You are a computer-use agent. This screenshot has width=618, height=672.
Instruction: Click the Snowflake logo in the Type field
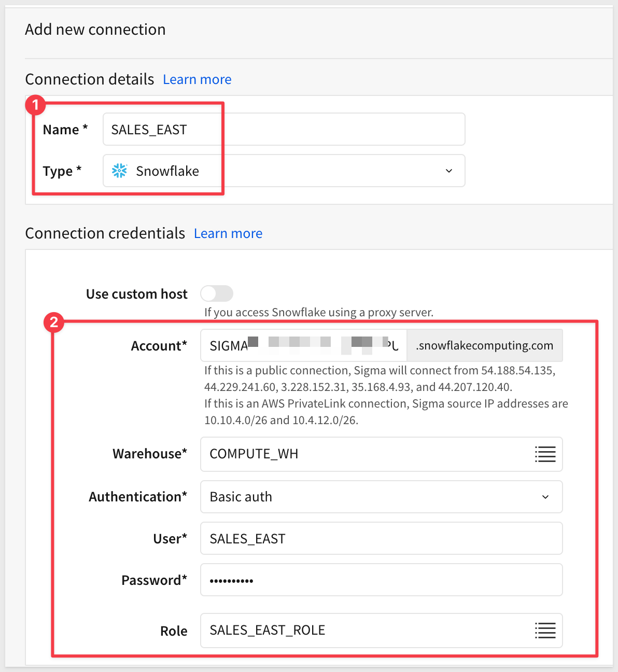(x=119, y=171)
